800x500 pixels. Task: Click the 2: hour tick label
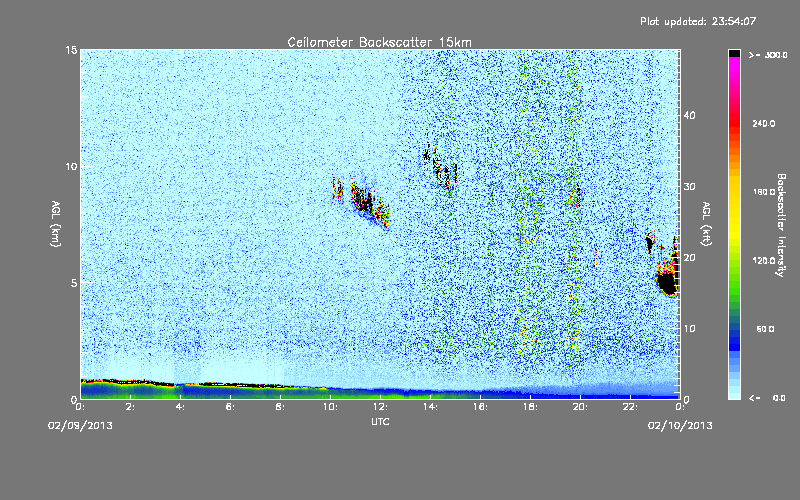[x=131, y=407]
